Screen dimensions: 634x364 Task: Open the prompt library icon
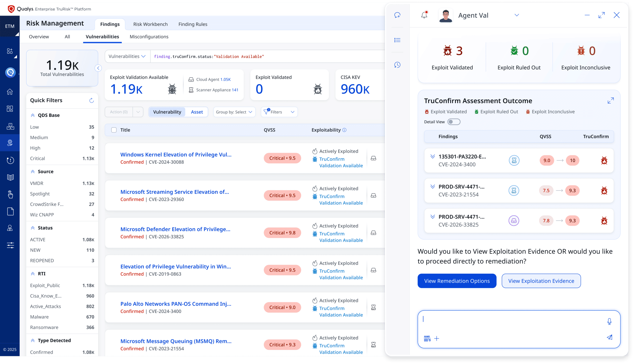point(427,338)
